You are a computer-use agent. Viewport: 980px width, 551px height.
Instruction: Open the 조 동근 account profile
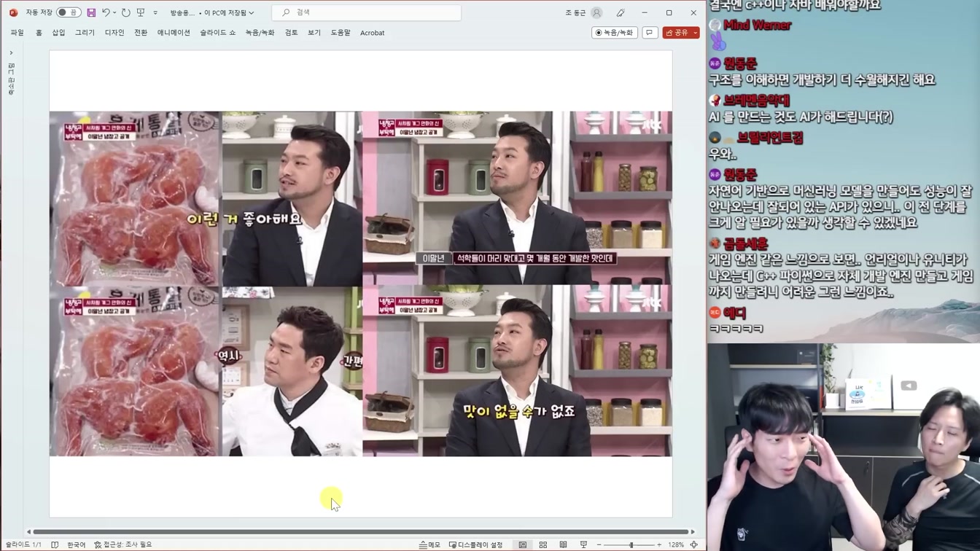point(583,12)
